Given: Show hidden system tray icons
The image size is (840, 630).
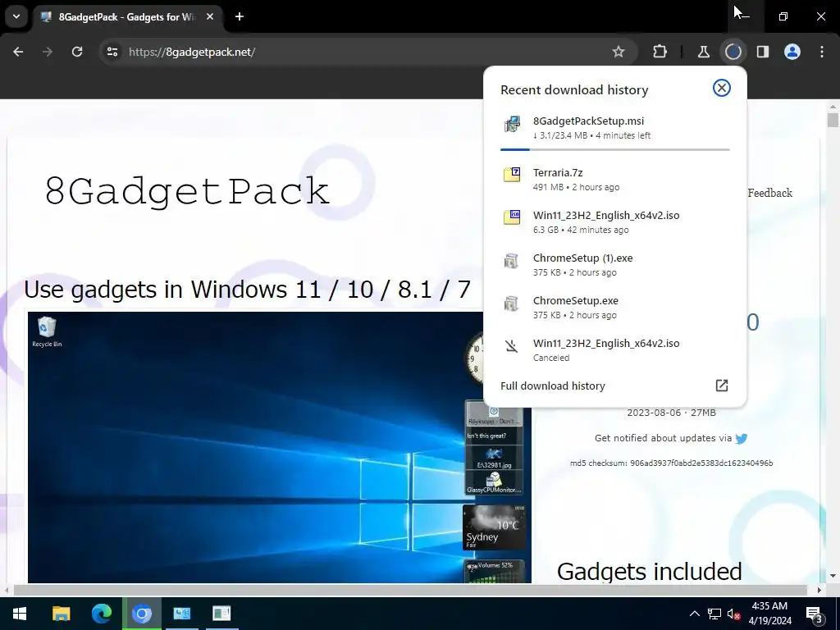Looking at the screenshot, I should [694, 614].
